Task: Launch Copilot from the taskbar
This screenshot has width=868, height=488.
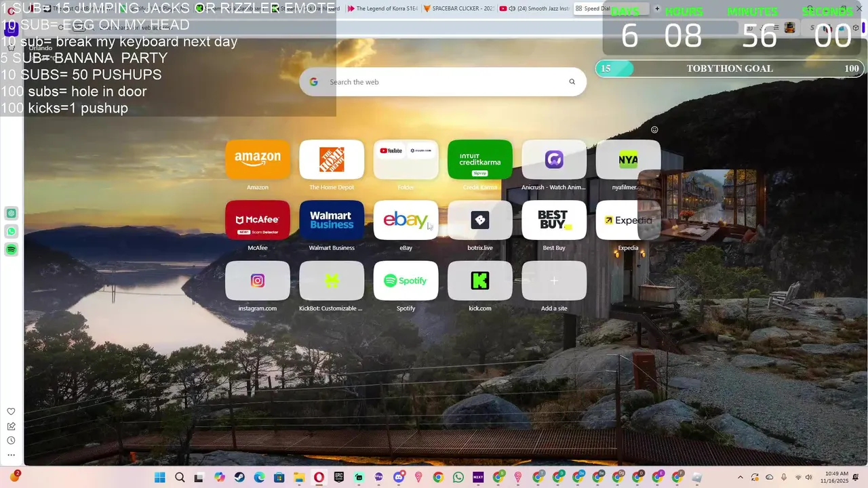Action: tap(220, 478)
